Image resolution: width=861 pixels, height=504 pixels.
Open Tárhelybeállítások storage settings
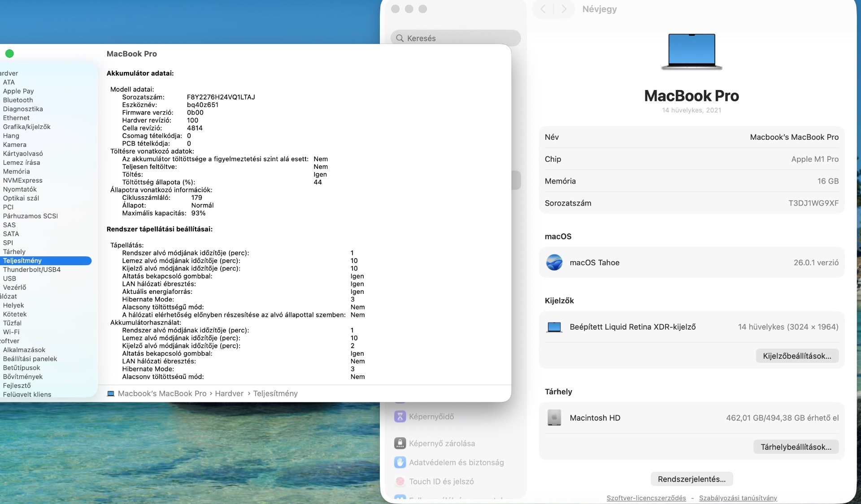[x=796, y=447]
